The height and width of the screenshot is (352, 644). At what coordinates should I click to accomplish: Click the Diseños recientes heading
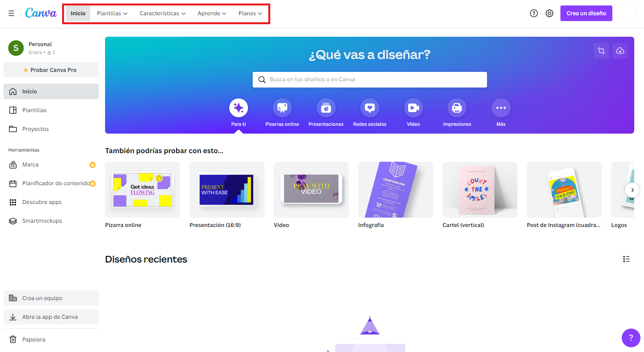tap(146, 259)
